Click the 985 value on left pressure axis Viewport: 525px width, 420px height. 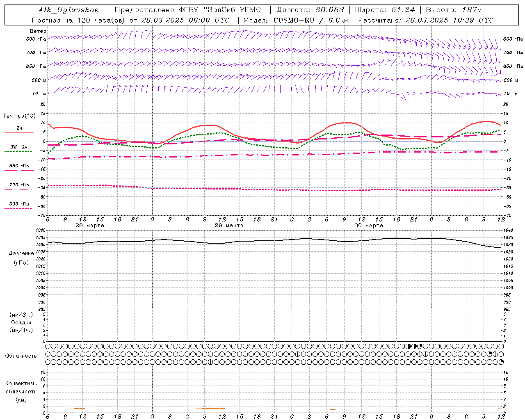(42, 309)
